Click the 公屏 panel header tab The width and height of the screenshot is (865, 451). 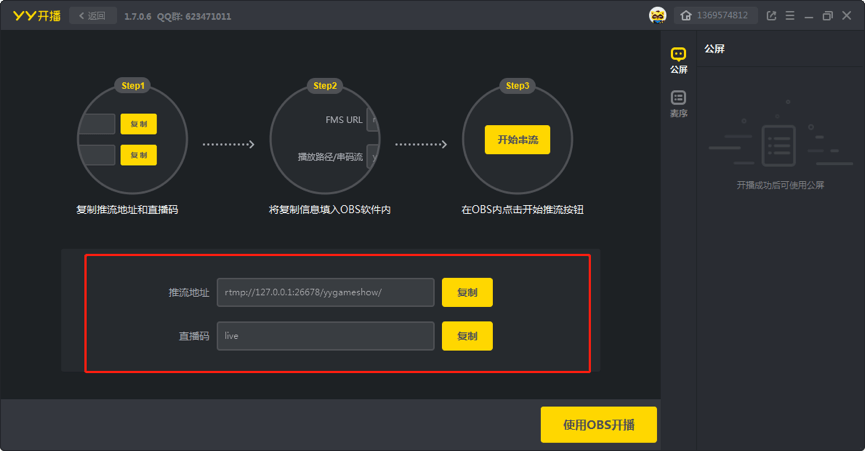(714, 49)
